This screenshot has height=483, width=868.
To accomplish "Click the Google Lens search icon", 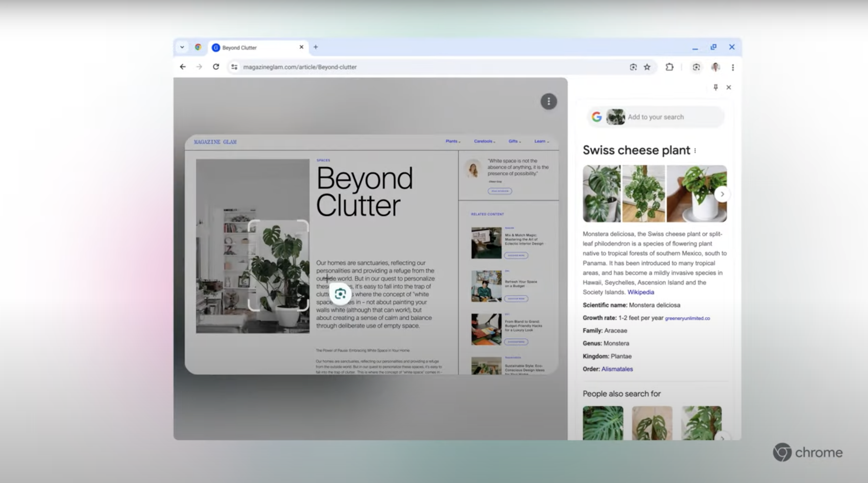I will click(634, 67).
